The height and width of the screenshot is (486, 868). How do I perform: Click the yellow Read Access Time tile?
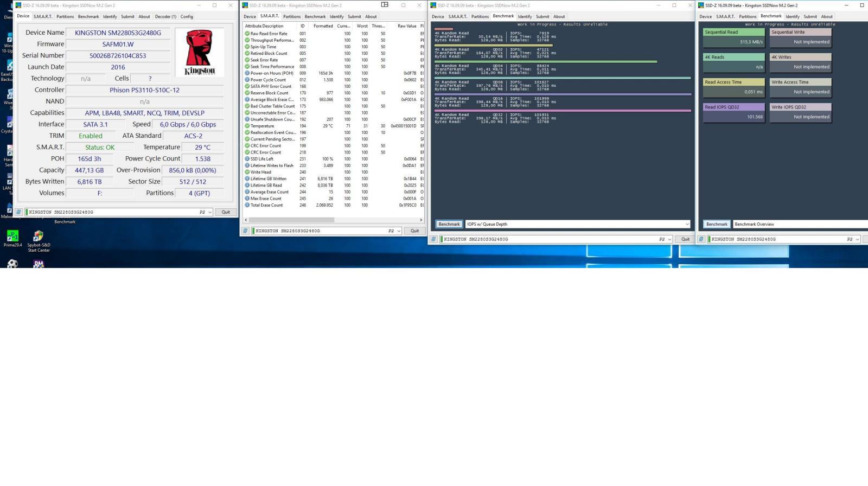[x=734, y=88]
